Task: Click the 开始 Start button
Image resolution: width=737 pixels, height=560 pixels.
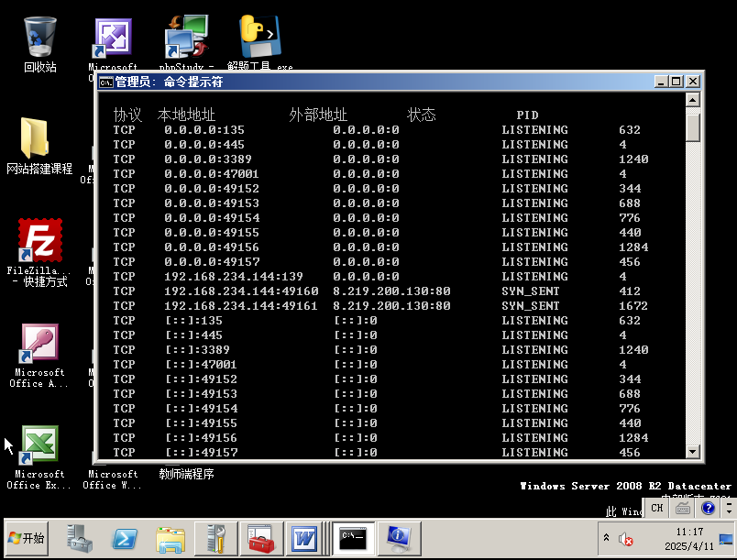Action: coord(27,538)
